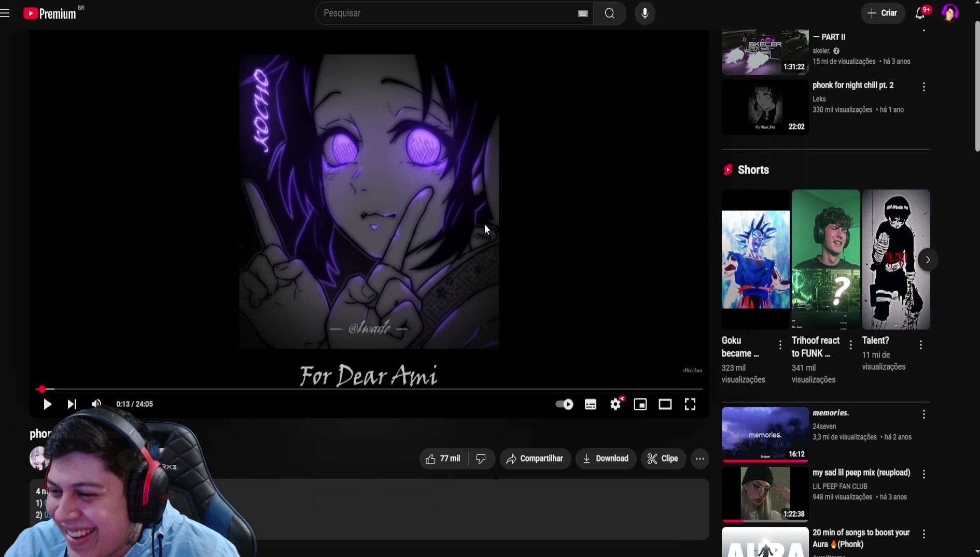980x557 pixels.
Task: Toggle subtitles/closed captions
Action: [x=591, y=404]
